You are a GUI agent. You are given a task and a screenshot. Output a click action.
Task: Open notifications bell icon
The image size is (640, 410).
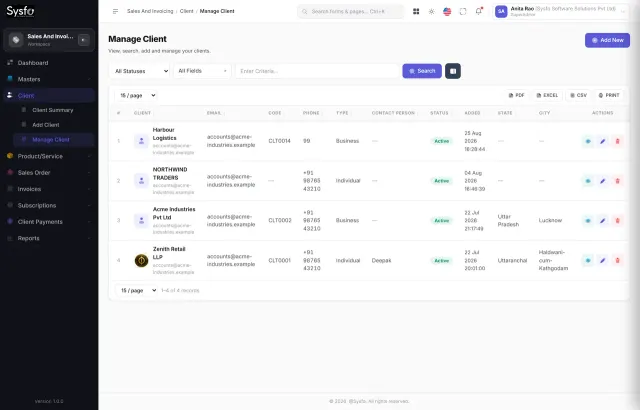pos(478,11)
